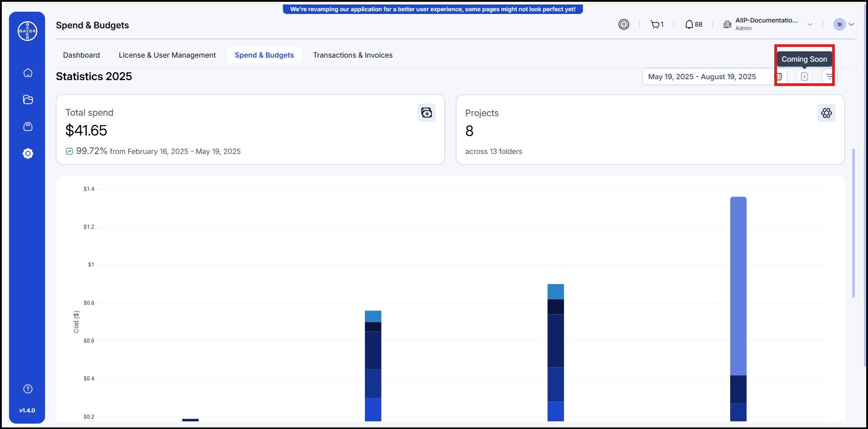Click the $0.8 axis label
The width and height of the screenshot is (868, 429).
89,303
